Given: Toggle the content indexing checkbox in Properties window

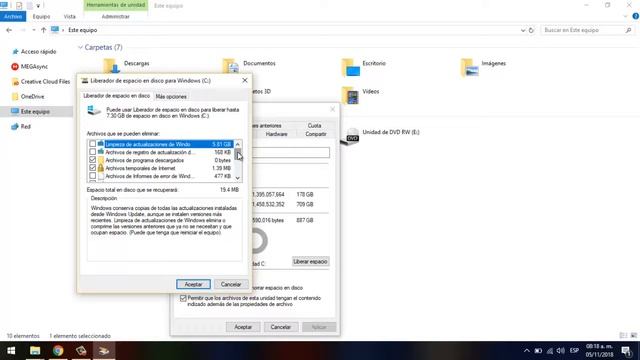Looking at the screenshot, I should pos(183,298).
